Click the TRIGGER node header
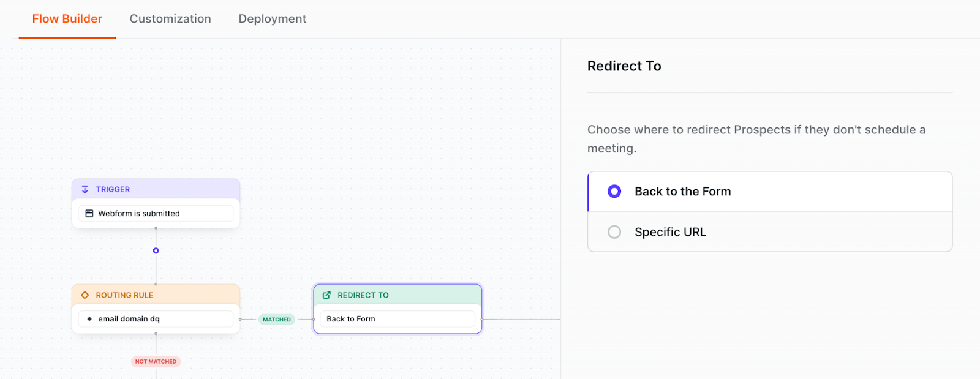This screenshot has height=379, width=980. coord(156,189)
